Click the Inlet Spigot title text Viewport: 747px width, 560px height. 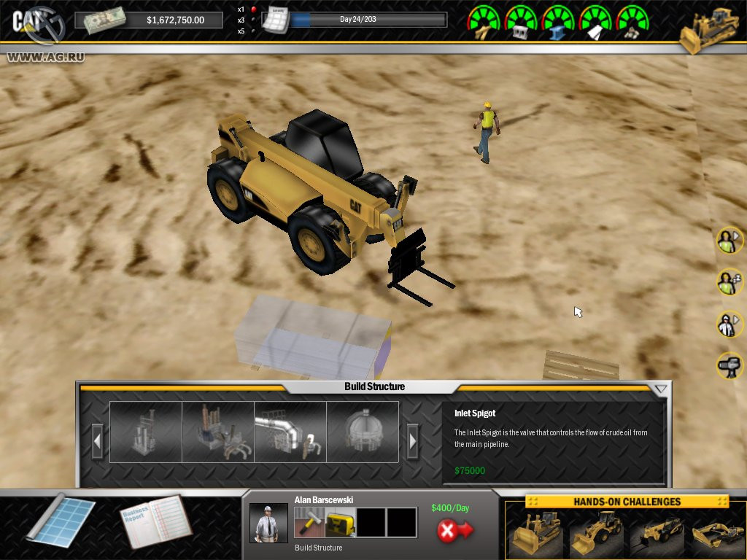(x=474, y=413)
